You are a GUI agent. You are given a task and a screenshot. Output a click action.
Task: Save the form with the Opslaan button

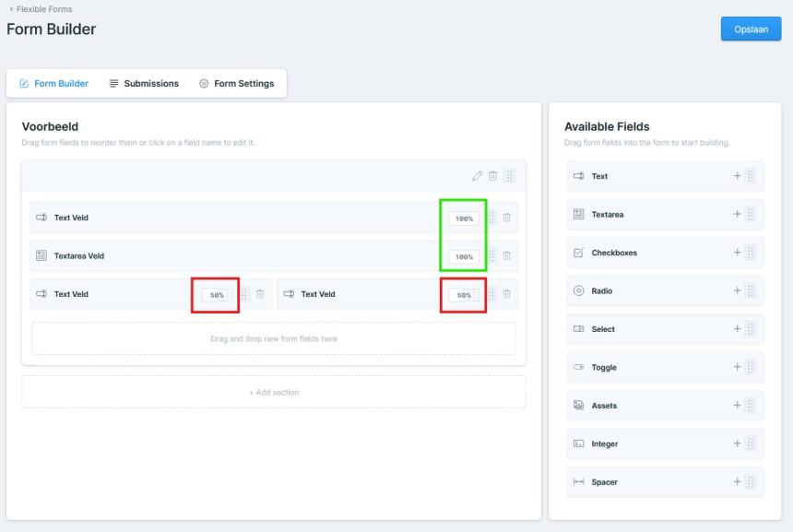point(751,30)
